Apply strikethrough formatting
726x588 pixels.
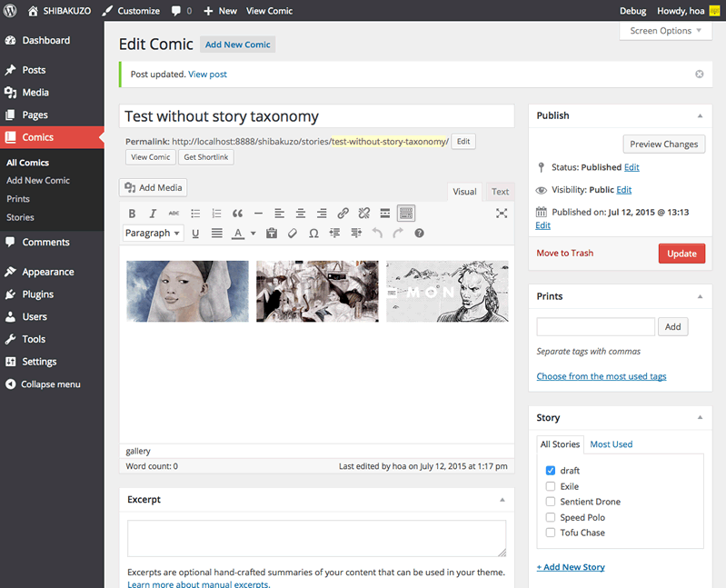point(174,214)
